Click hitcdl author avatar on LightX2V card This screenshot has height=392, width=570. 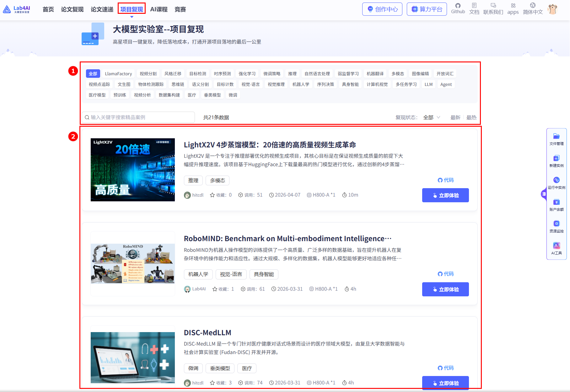tap(187, 195)
